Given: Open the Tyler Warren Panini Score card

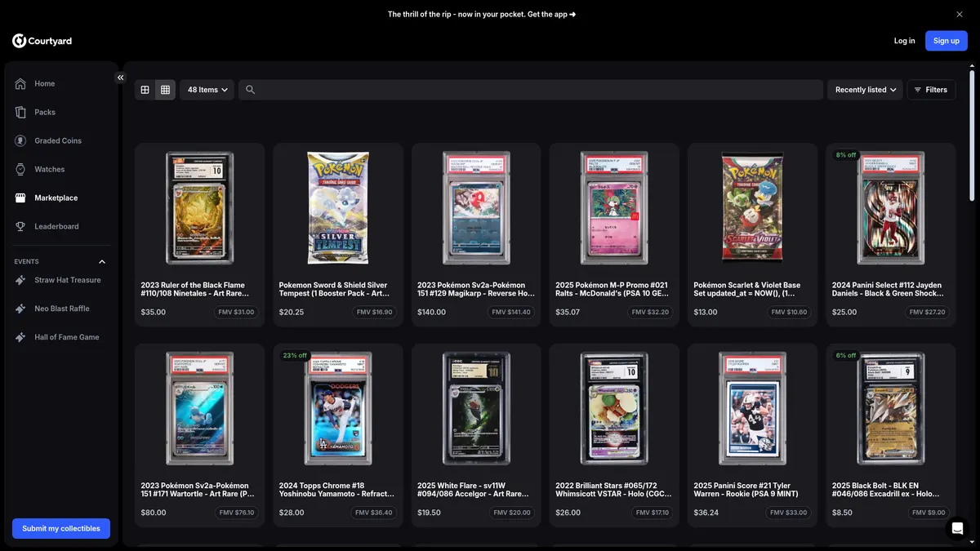Looking at the screenshot, I should (752, 435).
